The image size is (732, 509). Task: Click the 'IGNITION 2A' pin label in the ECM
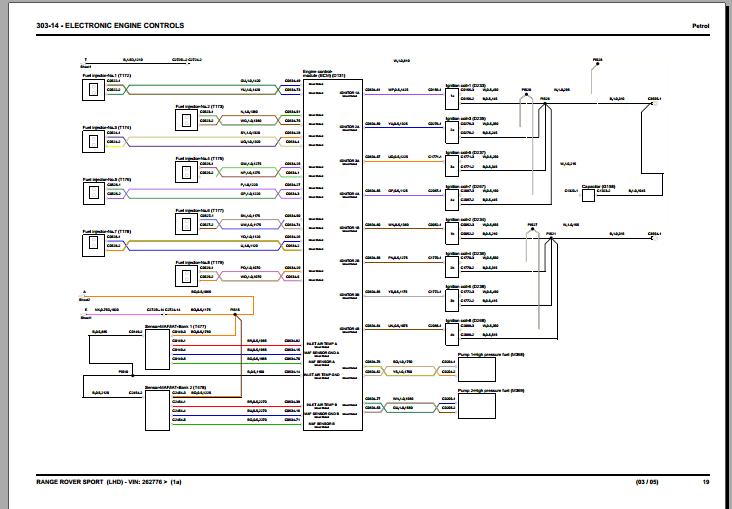click(x=350, y=127)
